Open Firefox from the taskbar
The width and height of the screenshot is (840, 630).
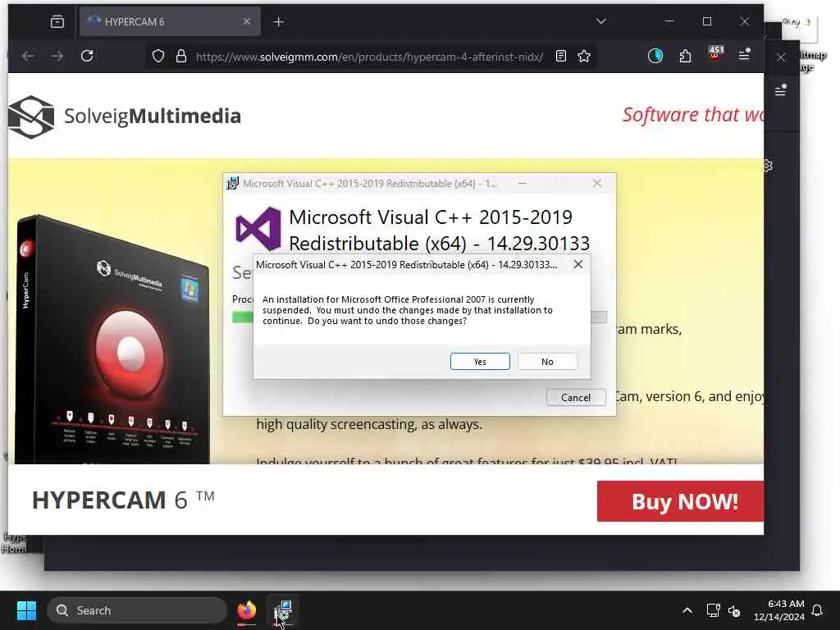(x=246, y=610)
